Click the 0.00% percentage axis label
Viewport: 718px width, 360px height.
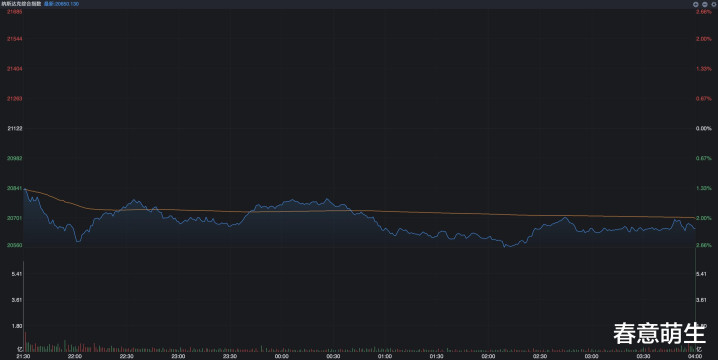[x=704, y=129]
